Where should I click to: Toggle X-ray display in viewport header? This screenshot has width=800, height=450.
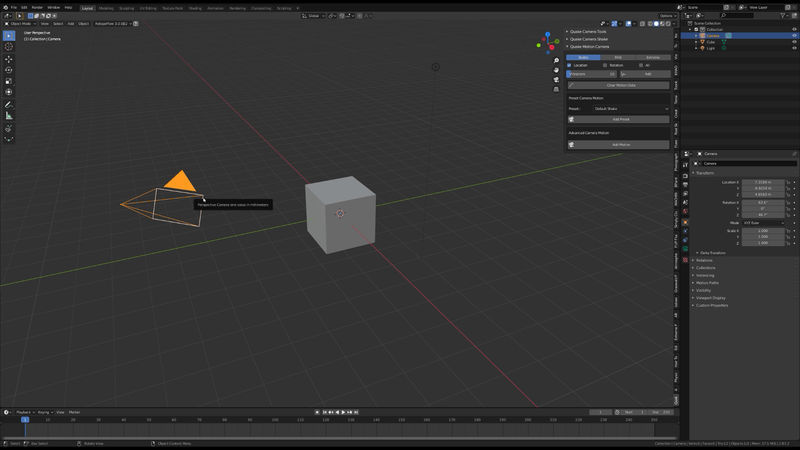(643, 23)
